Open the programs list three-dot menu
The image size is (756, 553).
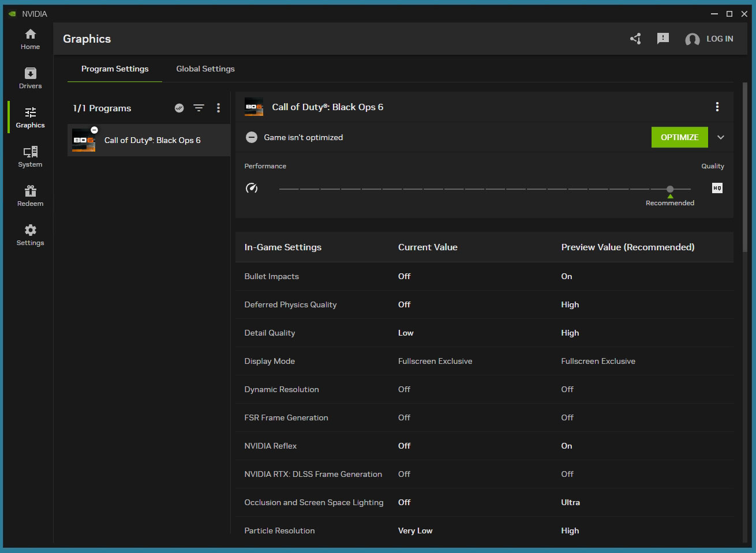[218, 108]
